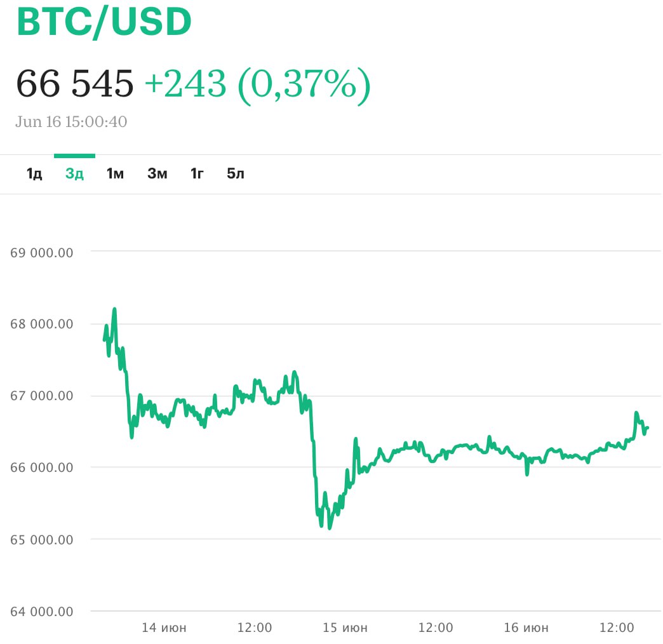Click the chart line's lowest dip point

329,528
